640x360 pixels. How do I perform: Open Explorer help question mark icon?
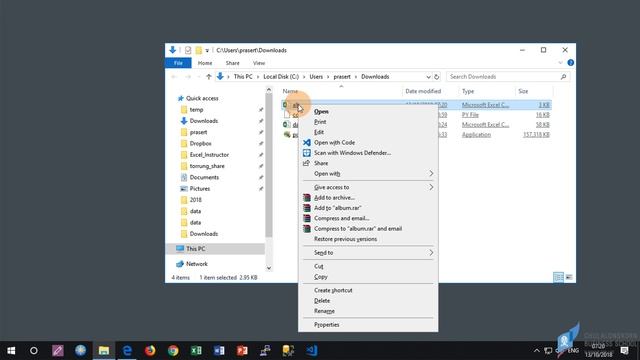pyautogui.click(x=571, y=63)
